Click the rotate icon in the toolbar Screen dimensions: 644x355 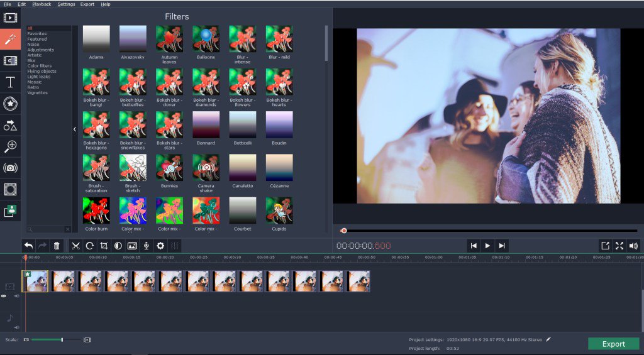(90, 246)
